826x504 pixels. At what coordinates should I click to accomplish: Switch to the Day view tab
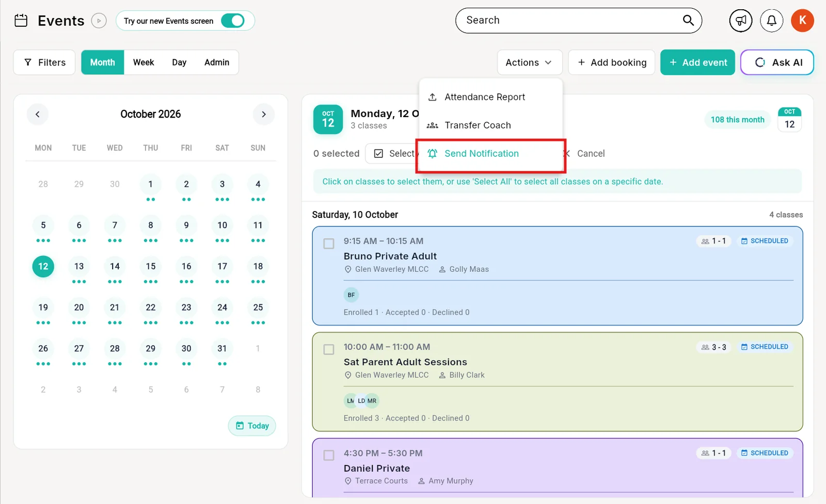click(179, 62)
